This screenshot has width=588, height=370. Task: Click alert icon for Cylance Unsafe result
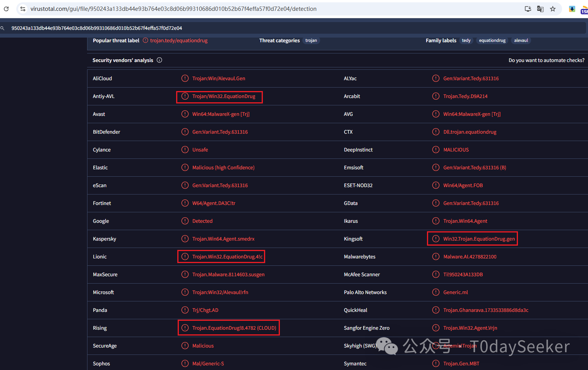(x=185, y=150)
